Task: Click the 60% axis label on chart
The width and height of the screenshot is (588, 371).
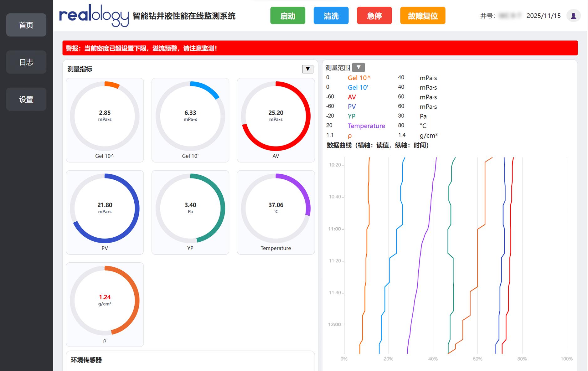Action: click(x=477, y=359)
